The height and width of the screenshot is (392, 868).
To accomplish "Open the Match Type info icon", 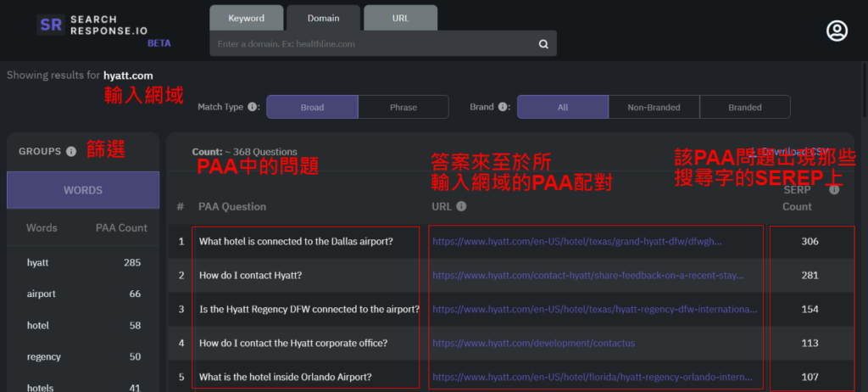I will [x=253, y=107].
